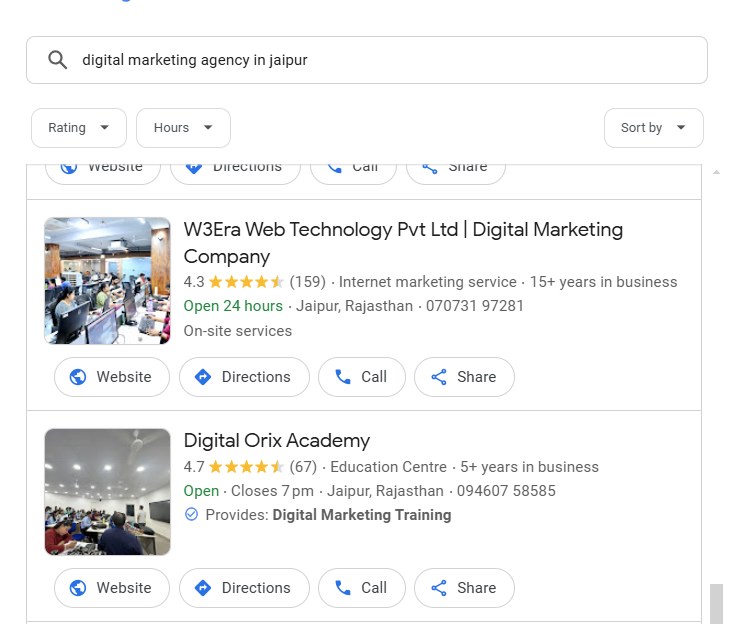Expand the Sort by dropdown
Image resolution: width=730 pixels, height=624 pixels.
tap(654, 128)
